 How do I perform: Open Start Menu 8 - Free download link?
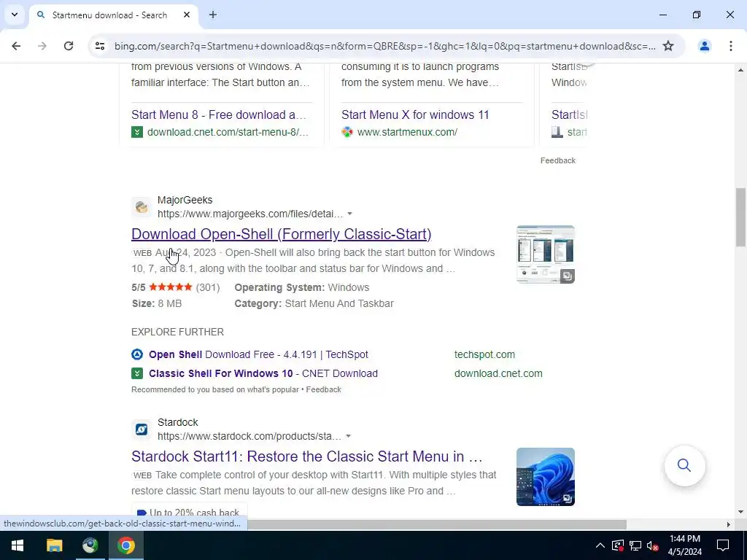pos(219,114)
